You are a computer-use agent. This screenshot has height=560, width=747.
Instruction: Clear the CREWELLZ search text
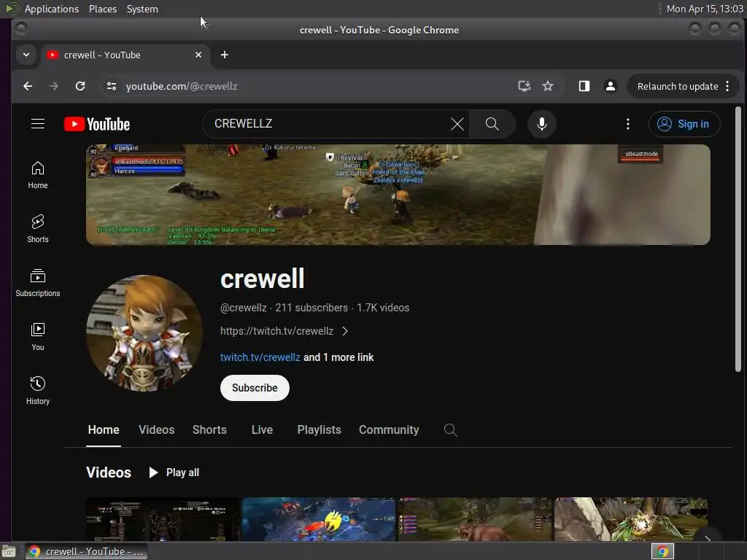(x=457, y=124)
